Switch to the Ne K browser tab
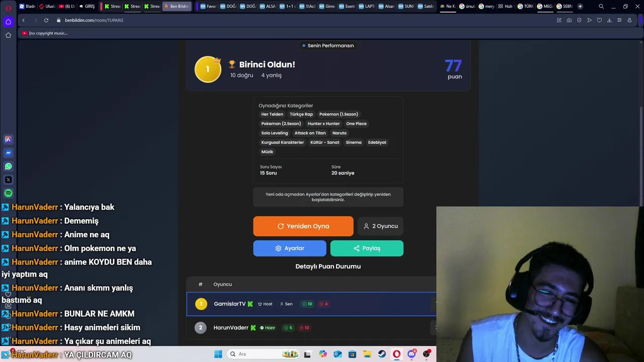Image resolution: width=644 pixels, height=362 pixels. tap(447, 7)
